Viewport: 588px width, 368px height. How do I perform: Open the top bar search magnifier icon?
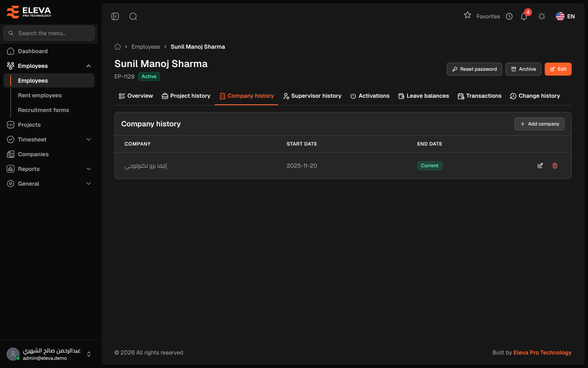(133, 16)
